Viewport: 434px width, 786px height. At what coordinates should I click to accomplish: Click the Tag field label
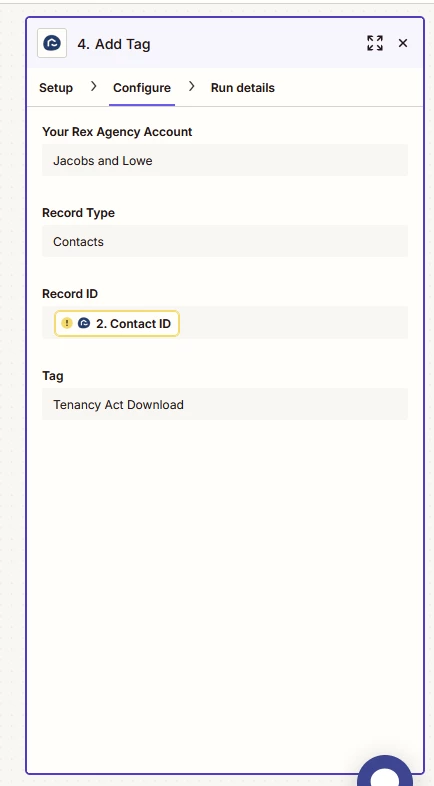tap(53, 376)
